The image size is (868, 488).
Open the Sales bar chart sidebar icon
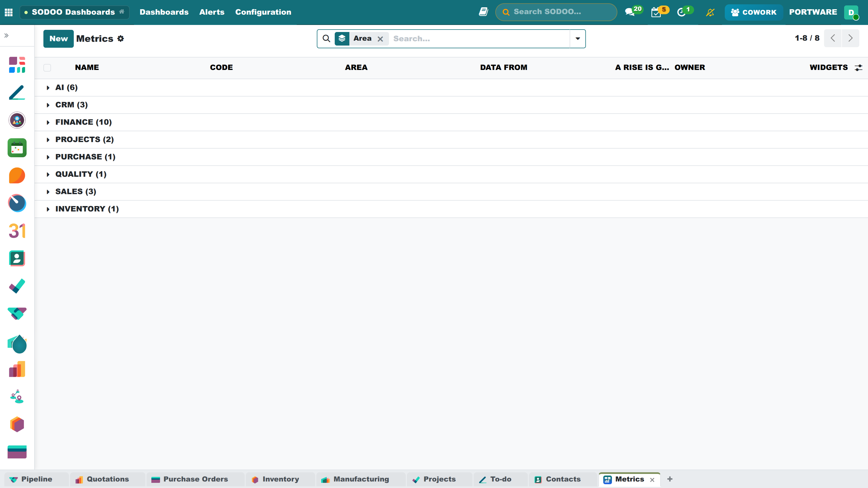pyautogui.click(x=17, y=369)
